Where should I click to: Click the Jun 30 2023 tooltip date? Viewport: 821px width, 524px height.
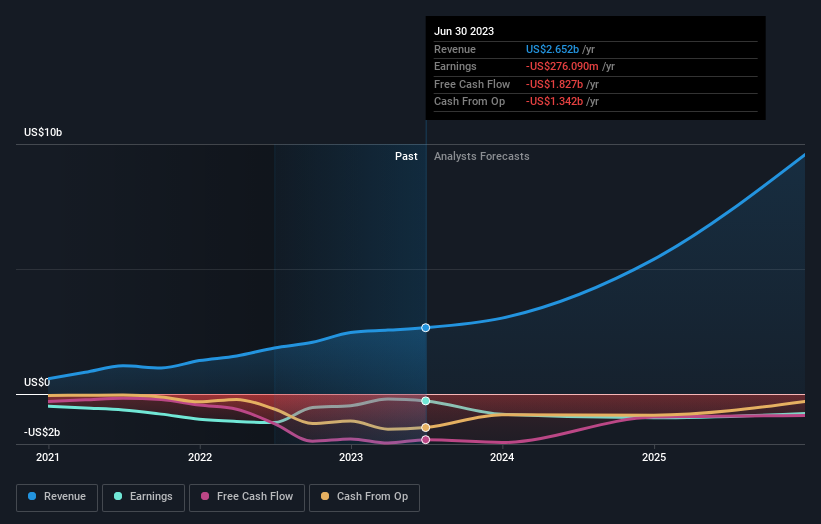coord(464,31)
